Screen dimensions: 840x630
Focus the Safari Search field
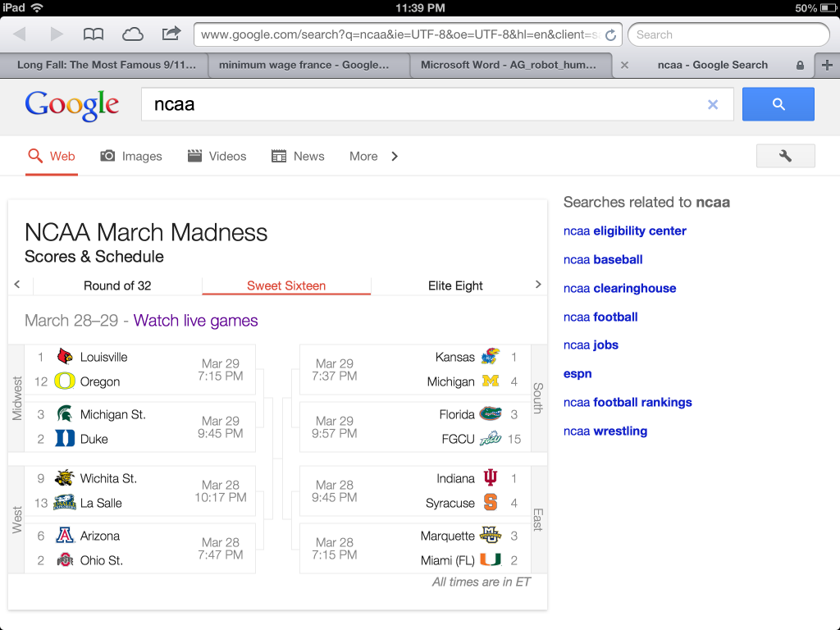pyautogui.click(x=728, y=34)
